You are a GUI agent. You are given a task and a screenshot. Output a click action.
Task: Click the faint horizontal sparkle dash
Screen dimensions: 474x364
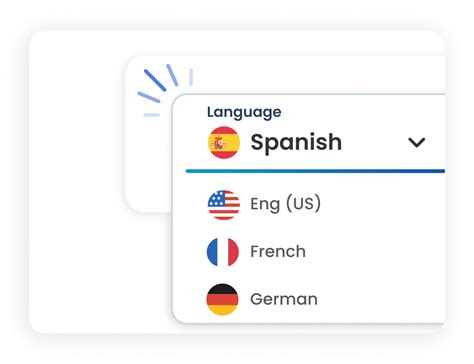coord(152,115)
